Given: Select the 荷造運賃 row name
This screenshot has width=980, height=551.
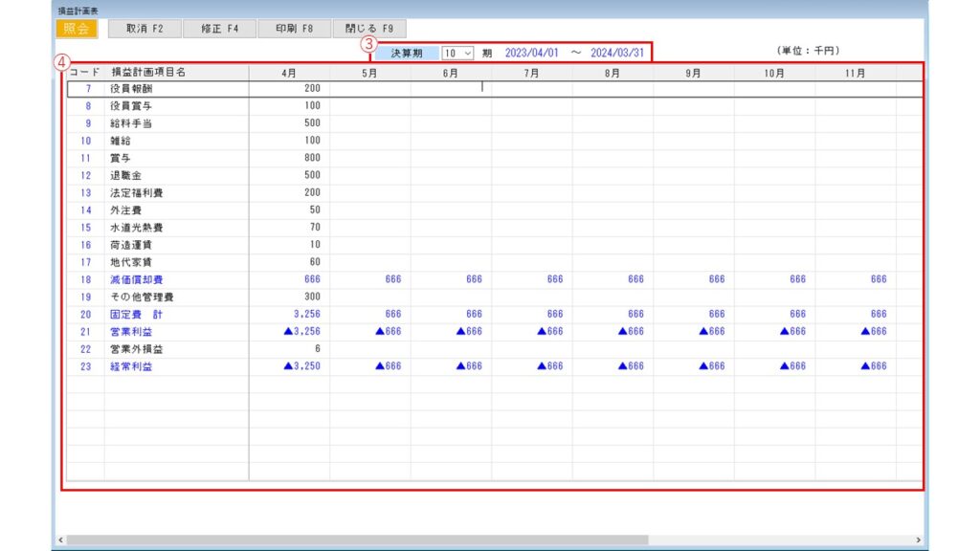Looking at the screenshot, I should [x=131, y=245].
